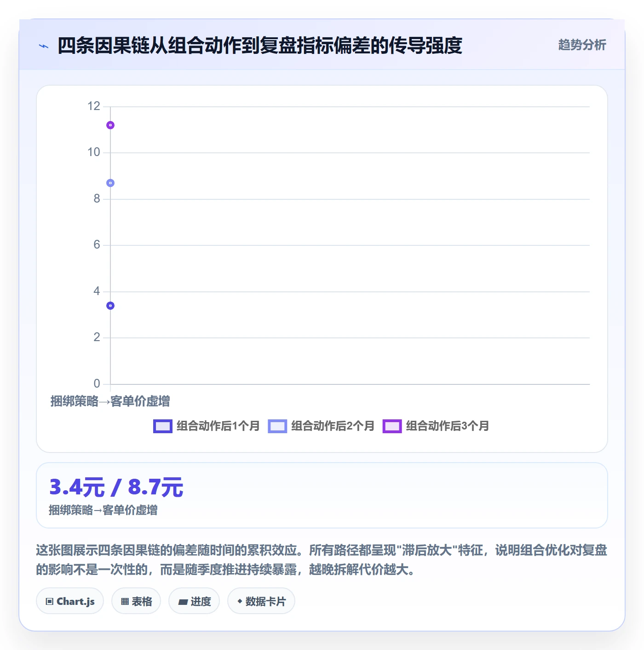
Task: Click the y-axis tick label 12
Action: click(94, 106)
